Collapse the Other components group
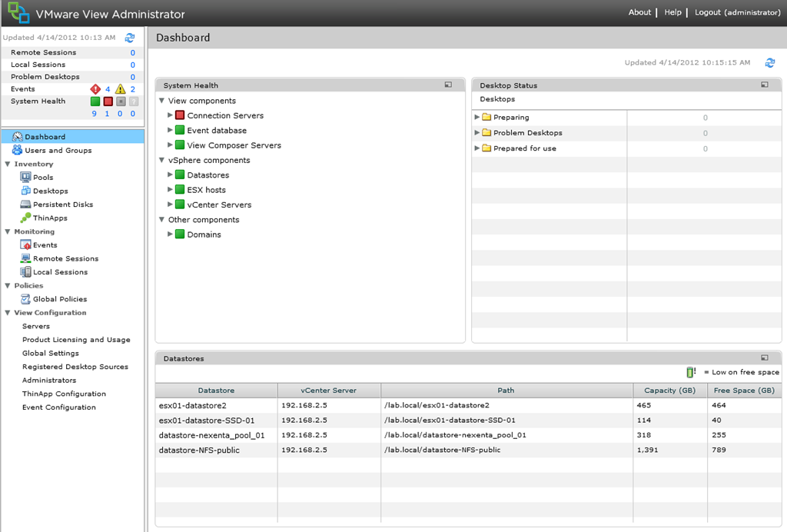 (161, 219)
